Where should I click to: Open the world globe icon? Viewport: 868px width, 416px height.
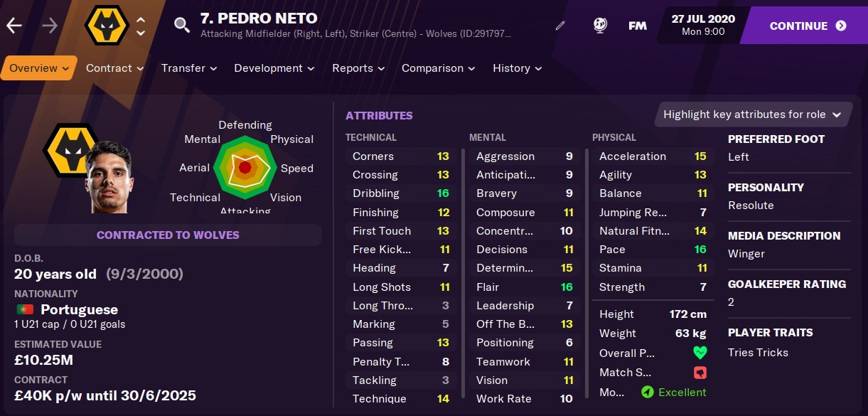tap(600, 26)
